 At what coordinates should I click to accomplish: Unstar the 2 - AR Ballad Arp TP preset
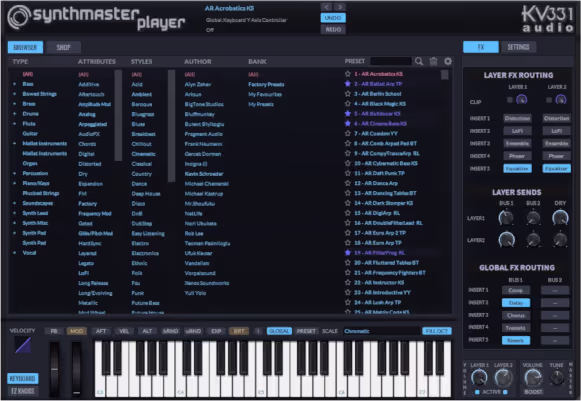coord(348,84)
